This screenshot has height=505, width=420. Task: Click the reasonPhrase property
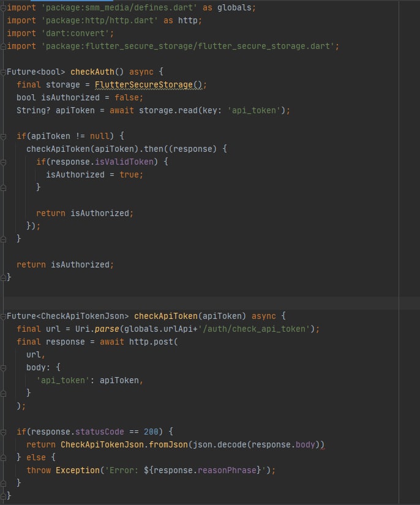[x=227, y=470]
